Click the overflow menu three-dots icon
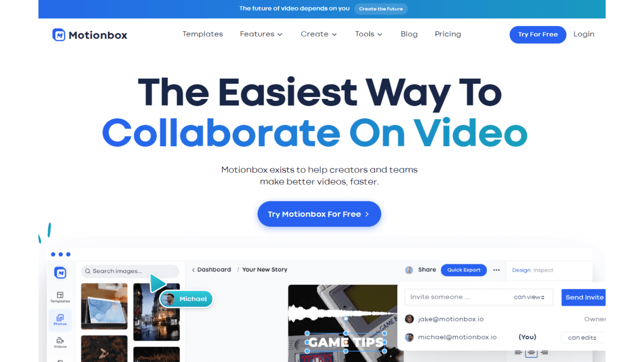Image resolution: width=644 pixels, height=362 pixels. (x=496, y=270)
